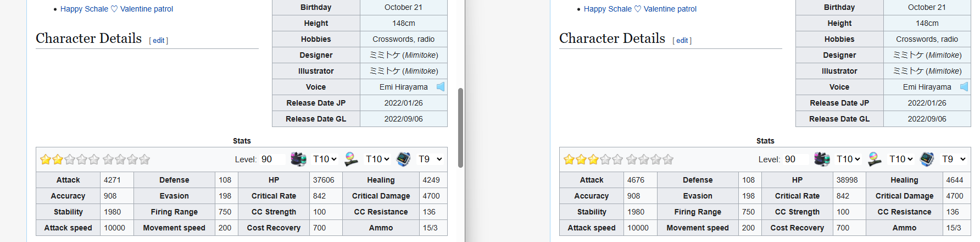Open shoes tier T10 dropdown in right window
Image resolution: width=980 pixels, height=242 pixels.
(x=848, y=159)
